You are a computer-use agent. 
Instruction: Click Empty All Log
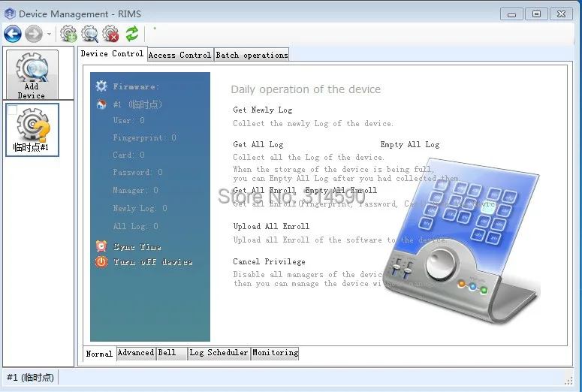point(410,144)
